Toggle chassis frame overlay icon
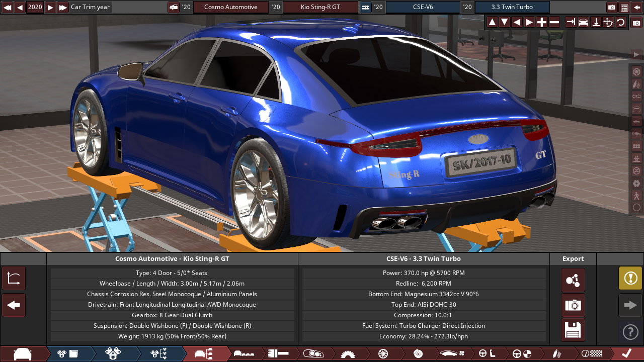644x362 pixels. pos(636,109)
